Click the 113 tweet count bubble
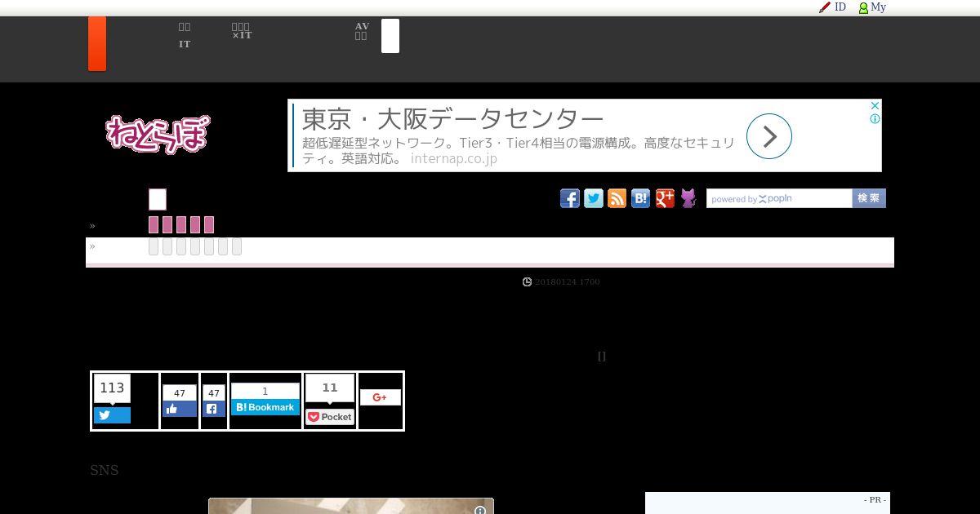The width and height of the screenshot is (980, 514). click(x=112, y=388)
